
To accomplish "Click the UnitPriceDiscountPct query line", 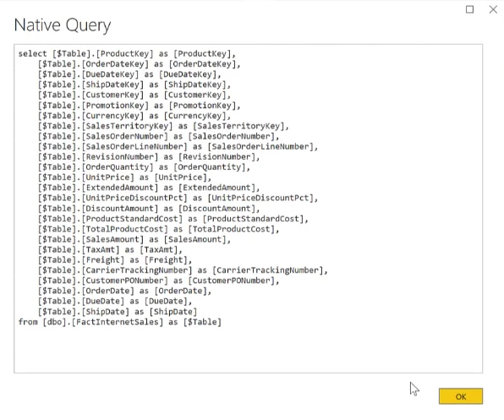I will click(x=178, y=198).
